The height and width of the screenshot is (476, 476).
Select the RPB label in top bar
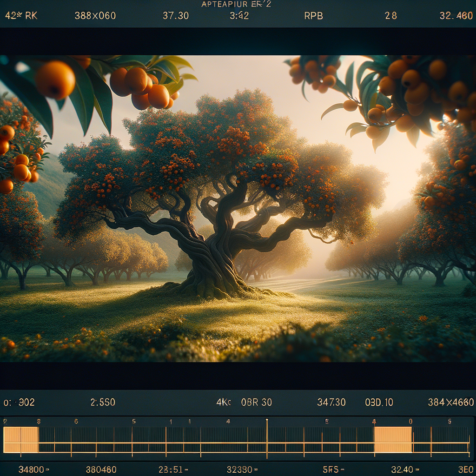click(313, 15)
